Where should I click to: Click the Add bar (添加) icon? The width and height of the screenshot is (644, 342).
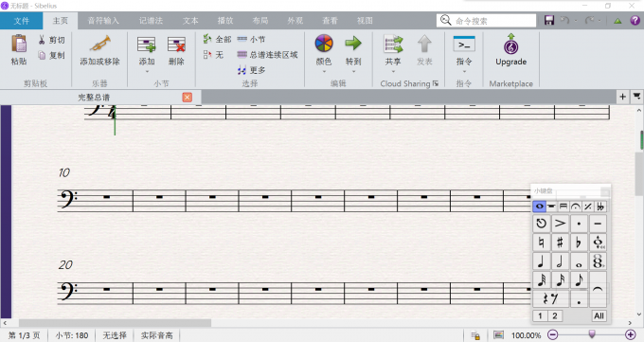[147, 45]
